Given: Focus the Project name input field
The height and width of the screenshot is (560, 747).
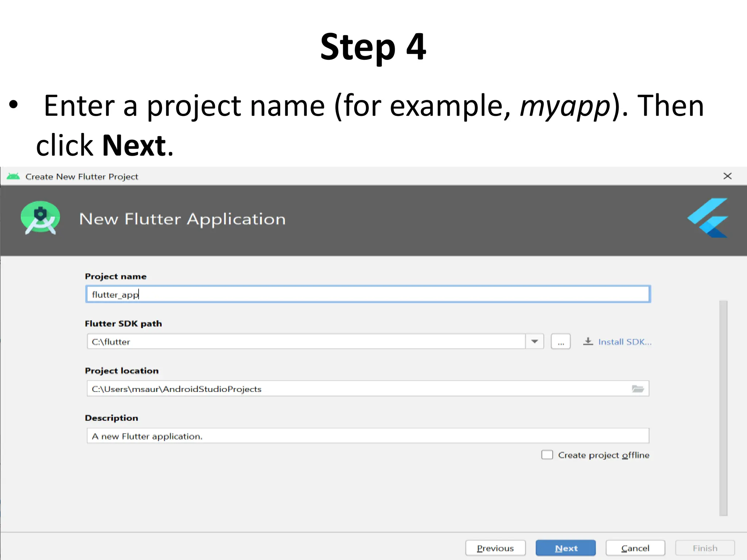Looking at the screenshot, I should pos(368,294).
